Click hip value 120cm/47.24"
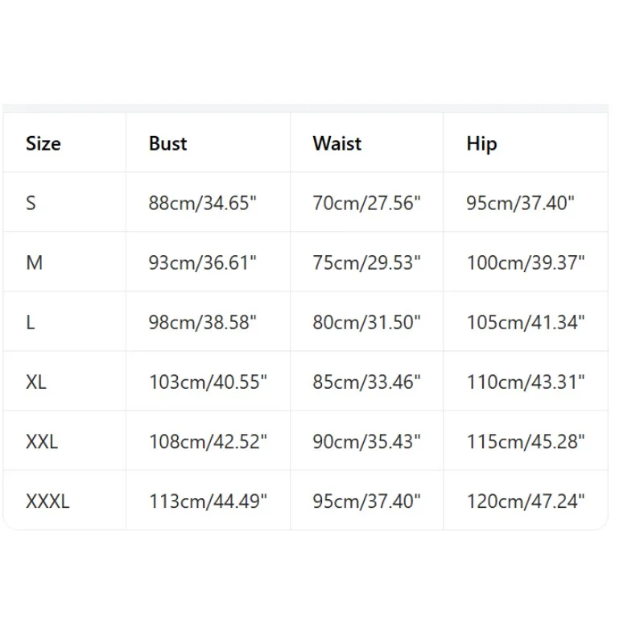The image size is (644, 644). pyautogui.click(x=526, y=502)
